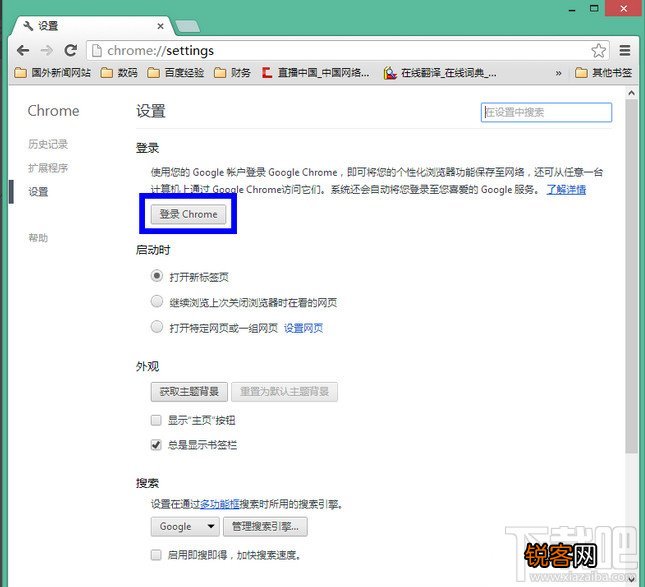The image size is (645, 587).
Task: Open 扩展程序 in the sidebar
Action: (x=48, y=168)
